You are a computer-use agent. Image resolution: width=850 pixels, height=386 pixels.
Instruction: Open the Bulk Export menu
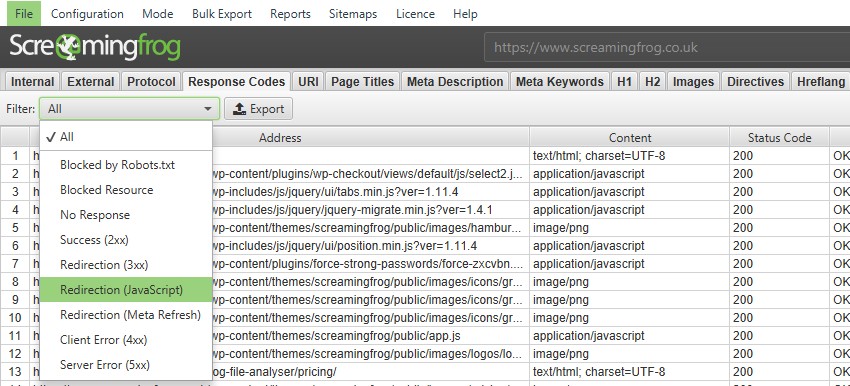pos(222,14)
